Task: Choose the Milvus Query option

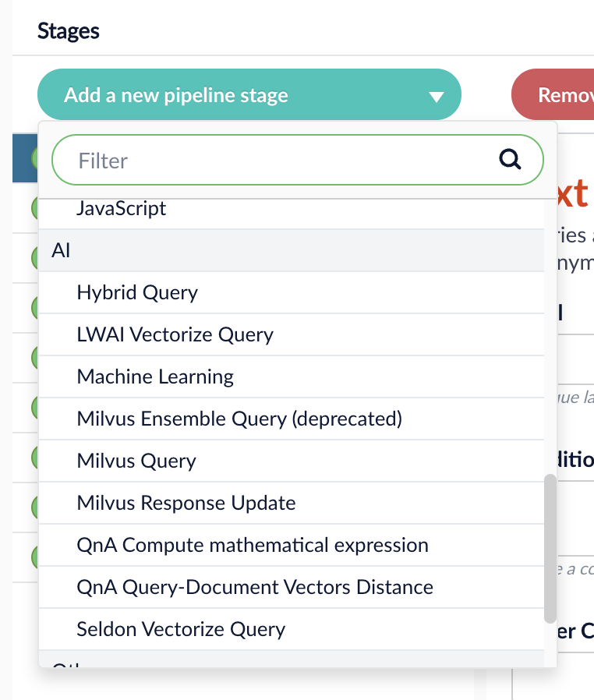Action: tap(136, 461)
